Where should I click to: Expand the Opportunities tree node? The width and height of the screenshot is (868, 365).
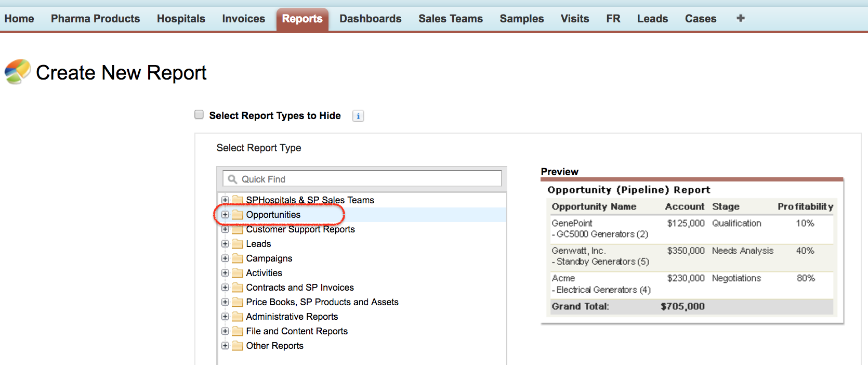pyautogui.click(x=225, y=215)
